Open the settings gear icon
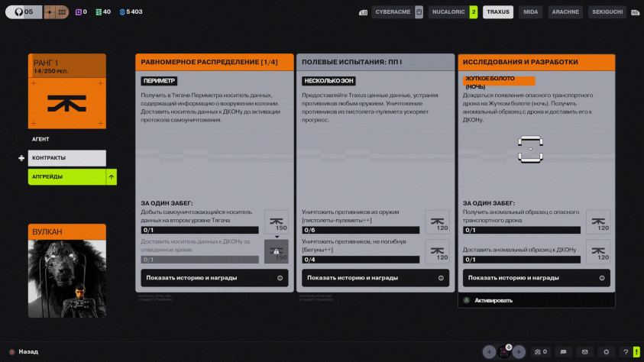 pyautogui.click(x=606, y=352)
